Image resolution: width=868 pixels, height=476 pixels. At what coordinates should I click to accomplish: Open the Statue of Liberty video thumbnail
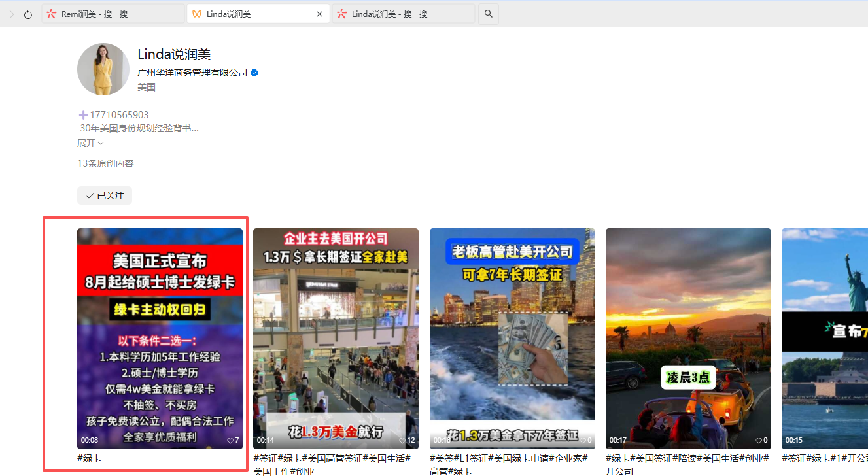coord(825,338)
